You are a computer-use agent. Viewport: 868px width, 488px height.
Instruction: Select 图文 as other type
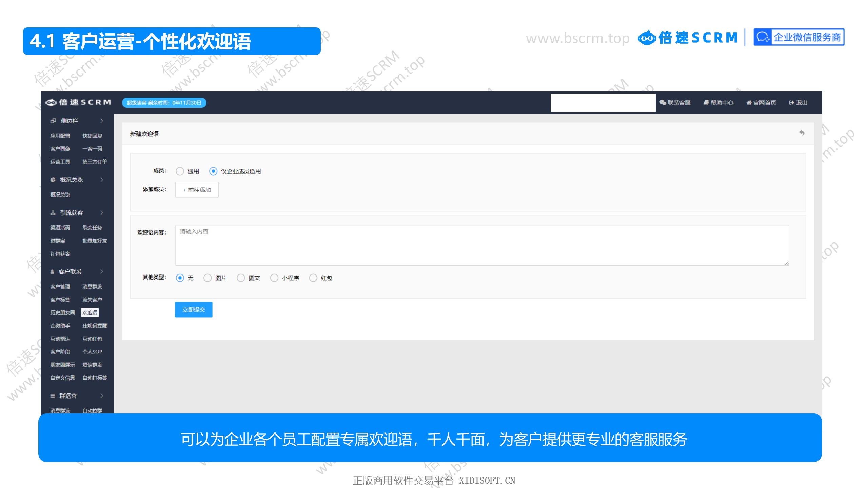(241, 278)
